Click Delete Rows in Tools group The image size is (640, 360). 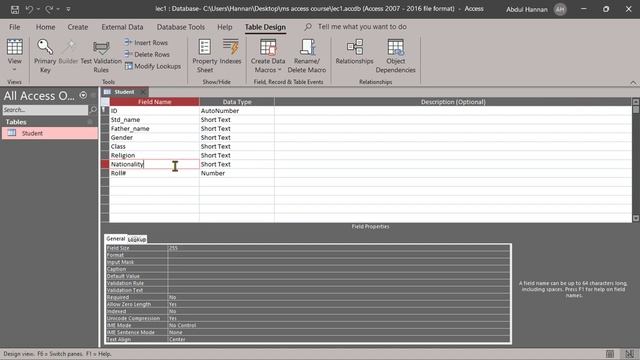147,54
